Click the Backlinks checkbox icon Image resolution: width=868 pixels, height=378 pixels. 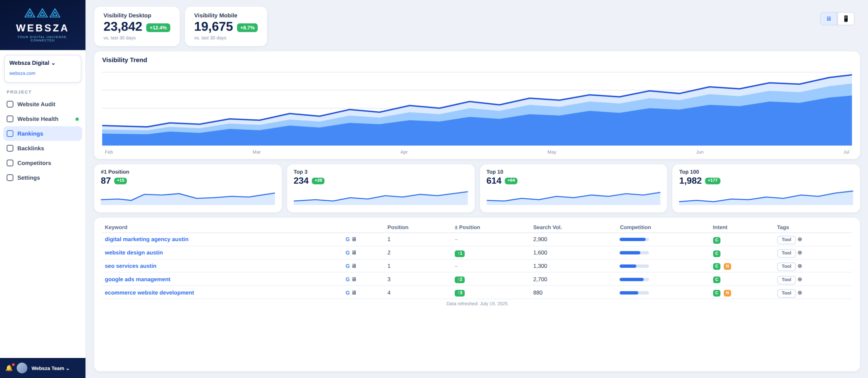tap(10, 148)
